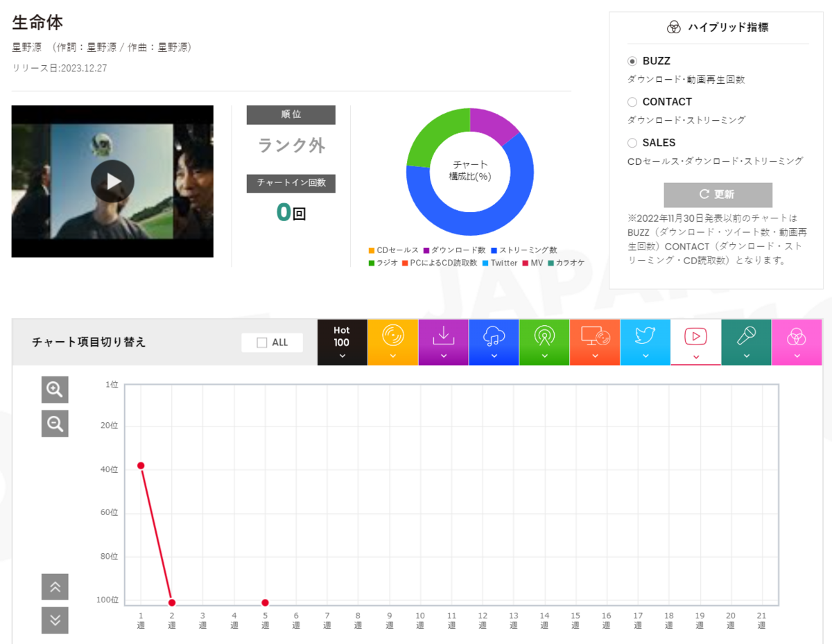This screenshot has width=832, height=644.
Task: Switch to the download chart tab
Action: point(444,342)
